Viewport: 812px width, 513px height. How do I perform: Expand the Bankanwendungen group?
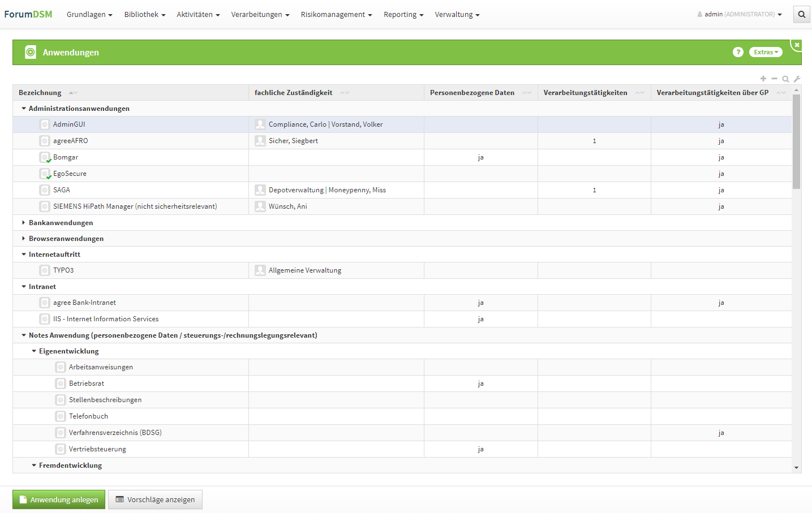pos(23,223)
